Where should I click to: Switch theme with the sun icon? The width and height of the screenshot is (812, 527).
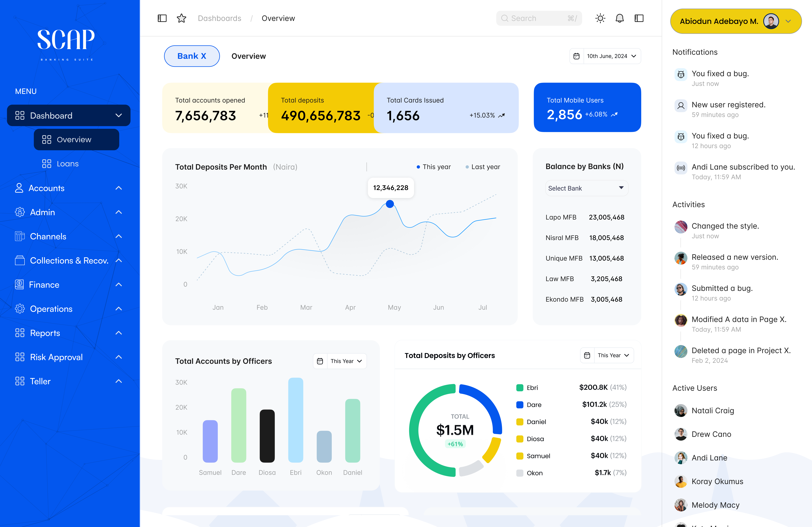pyautogui.click(x=600, y=18)
